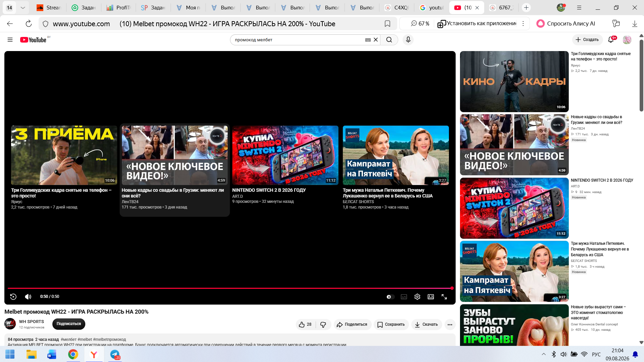Open player settings gear
Viewport: 644px width, 362px height.
[x=417, y=297]
